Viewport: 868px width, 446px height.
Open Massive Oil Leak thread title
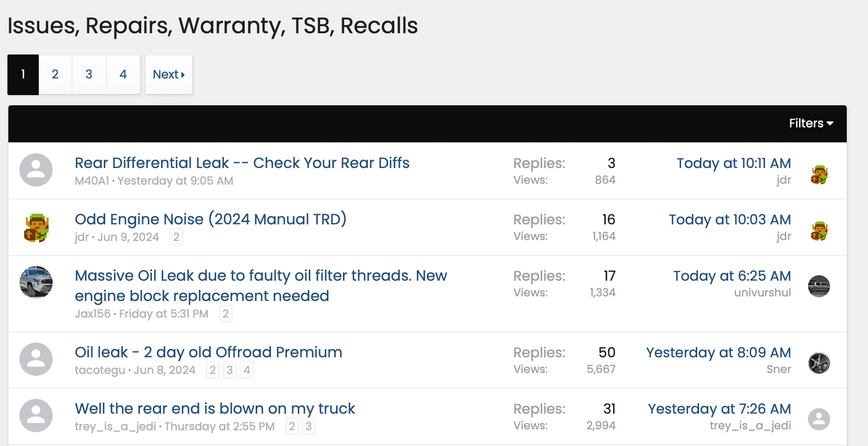pyautogui.click(x=261, y=286)
